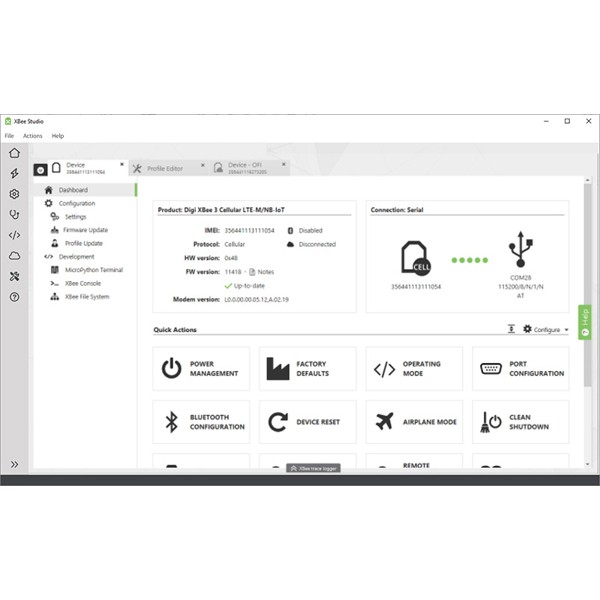
Task: Open Port Configuration quick action
Action: point(520,368)
